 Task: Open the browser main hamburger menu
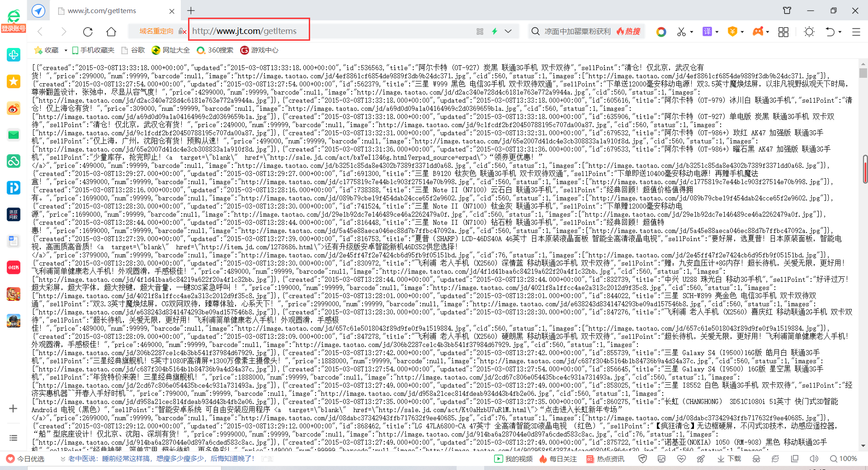coord(856,32)
